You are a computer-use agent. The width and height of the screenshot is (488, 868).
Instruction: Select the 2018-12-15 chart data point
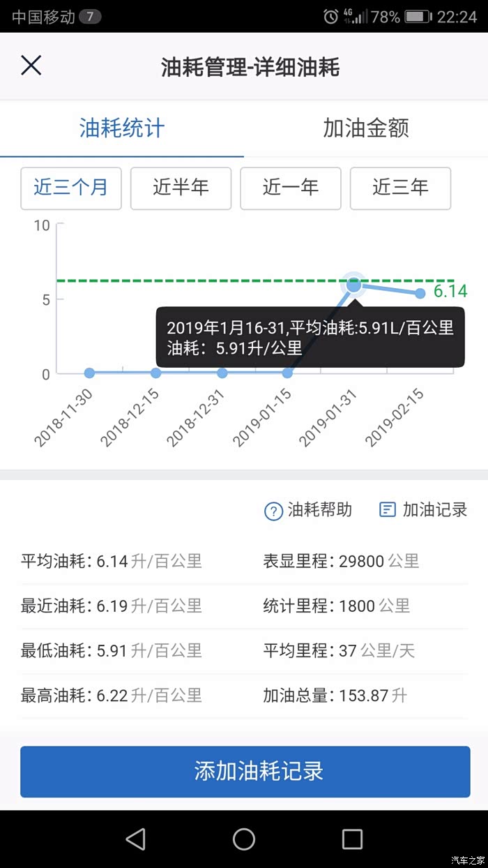[x=155, y=373]
